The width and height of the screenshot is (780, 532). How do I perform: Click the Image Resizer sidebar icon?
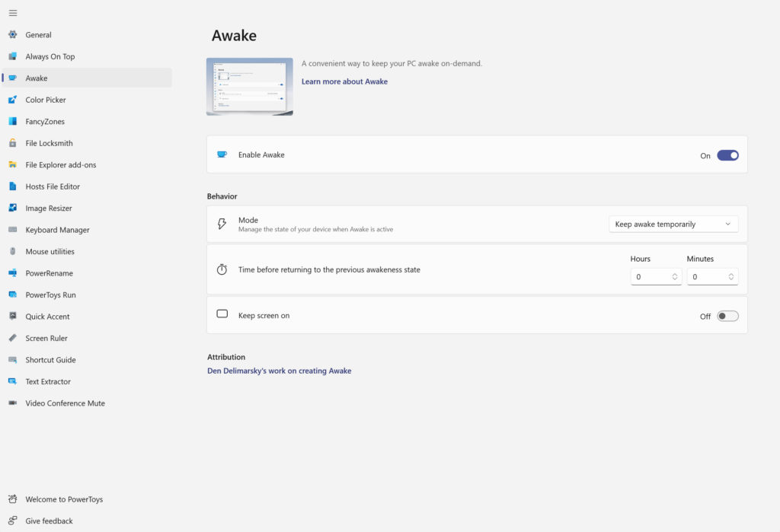pyautogui.click(x=12, y=209)
